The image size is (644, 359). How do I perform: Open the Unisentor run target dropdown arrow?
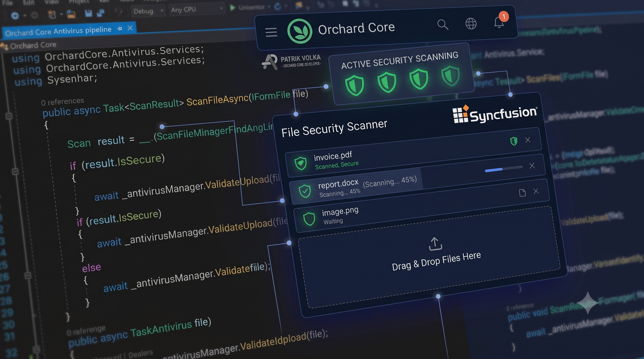[269, 7]
